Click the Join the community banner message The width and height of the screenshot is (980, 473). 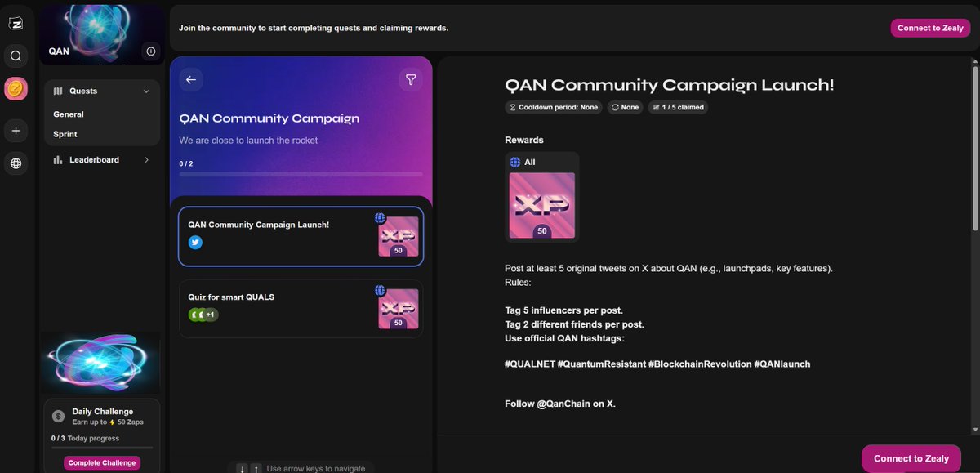[x=314, y=28]
